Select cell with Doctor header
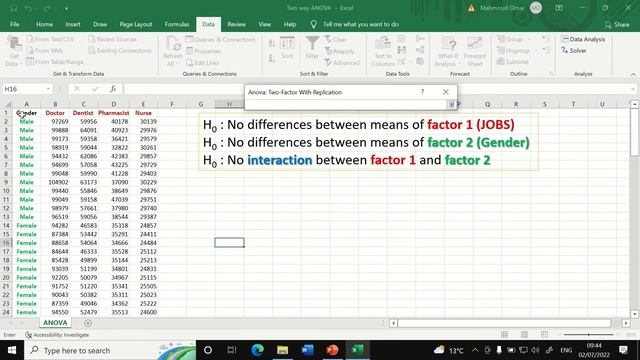This screenshot has height=360, width=640. point(55,113)
